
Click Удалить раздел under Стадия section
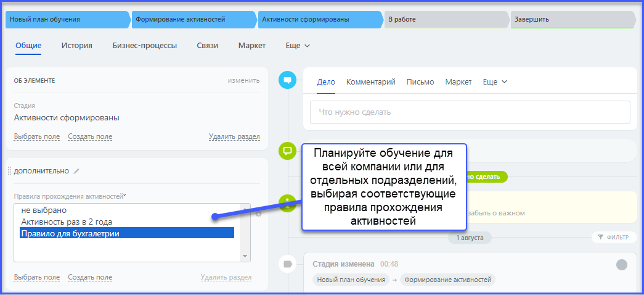point(234,136)
